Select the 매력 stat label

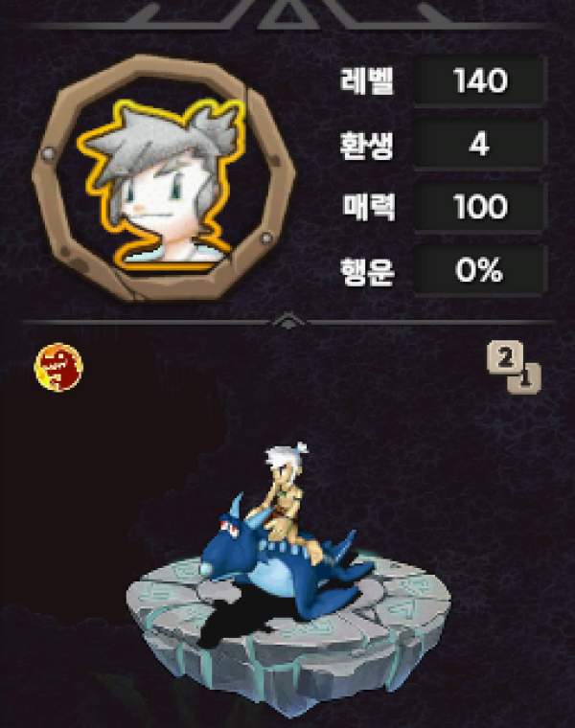[x=369, y=207]
